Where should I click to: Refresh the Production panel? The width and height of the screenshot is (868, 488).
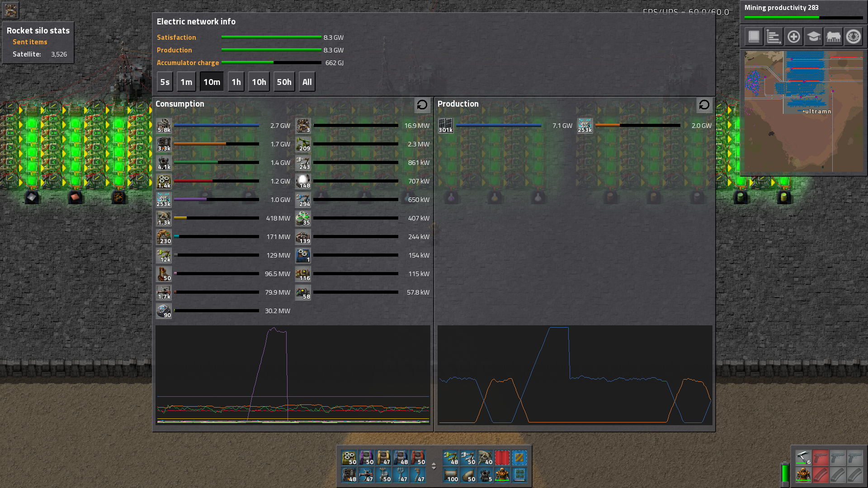pos(704,105)
